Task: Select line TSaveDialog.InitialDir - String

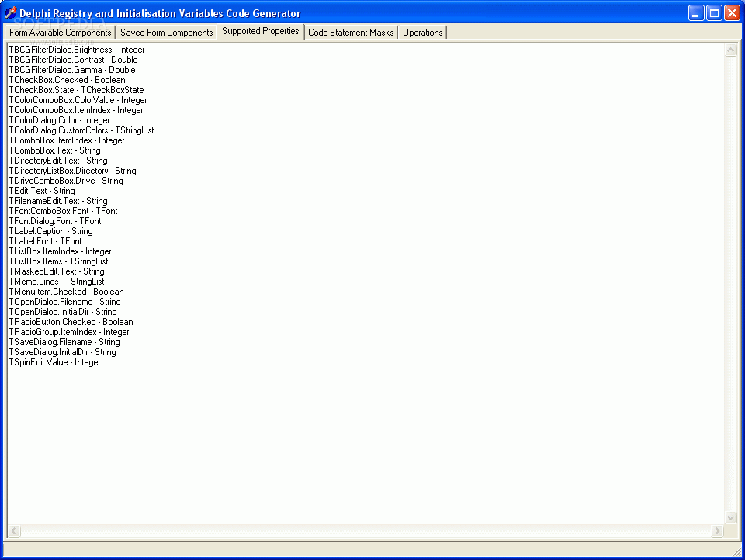Action: (62, 352)
